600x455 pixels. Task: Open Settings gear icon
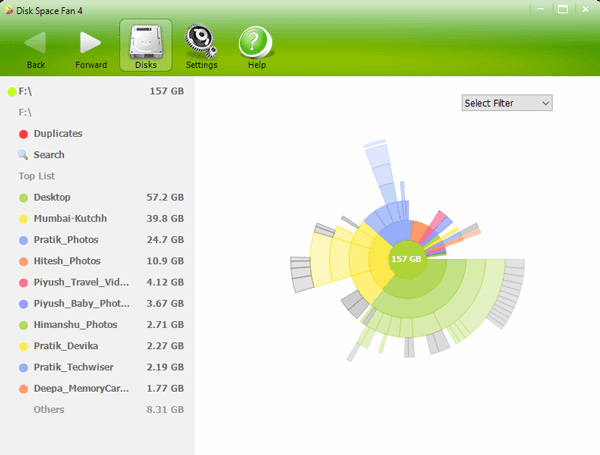coord(201,42)
